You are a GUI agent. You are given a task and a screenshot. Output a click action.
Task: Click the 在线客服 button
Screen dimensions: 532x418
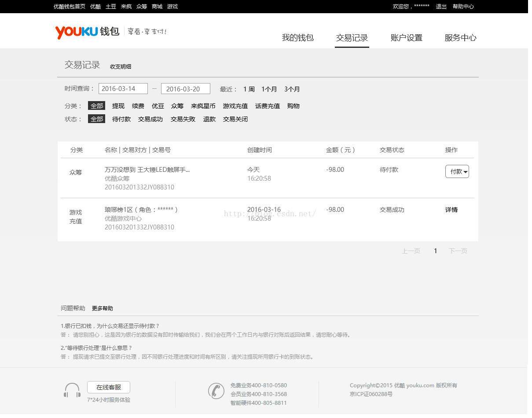[x=109, y=387]
